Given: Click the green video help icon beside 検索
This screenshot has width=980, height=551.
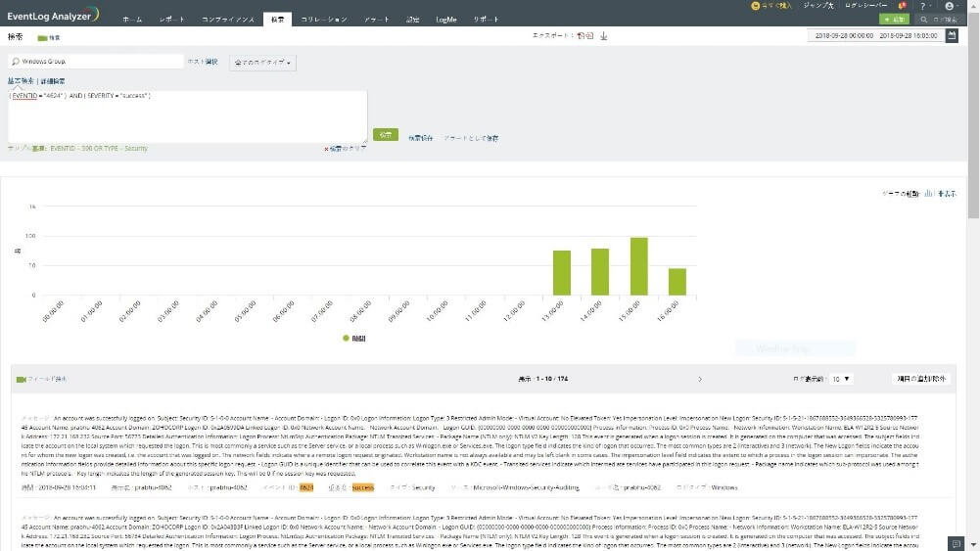Looking at the screenshot, I should (42, 38).
